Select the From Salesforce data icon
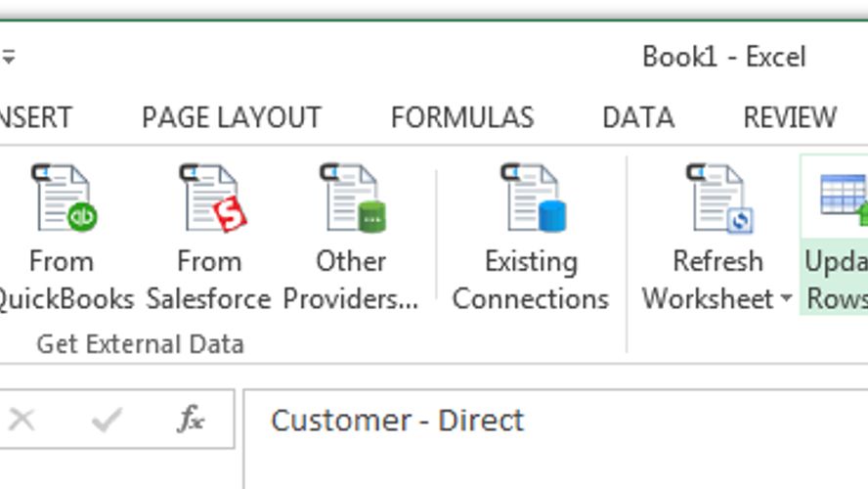Screen dimensions: 868x489 coord(209,200)
